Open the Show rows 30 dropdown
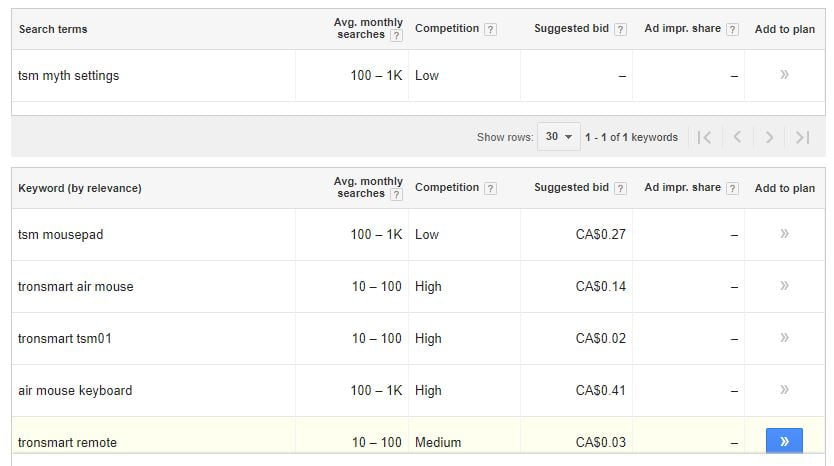Image resolution: width=834 pixels, height=466 pixels. pos(558,137)
